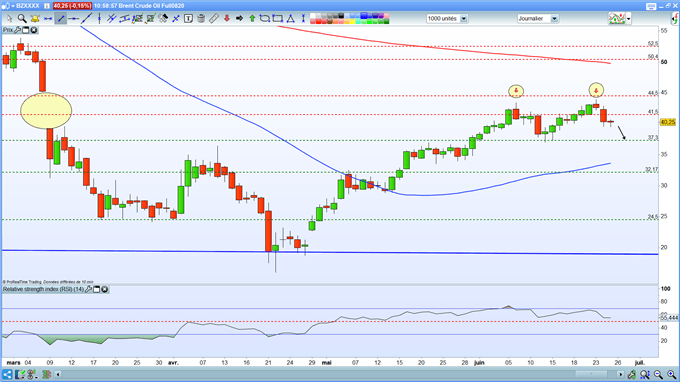Zoom out with bottom minus magnifier
This screenshot has height=382, width=680.
(658, 374)
